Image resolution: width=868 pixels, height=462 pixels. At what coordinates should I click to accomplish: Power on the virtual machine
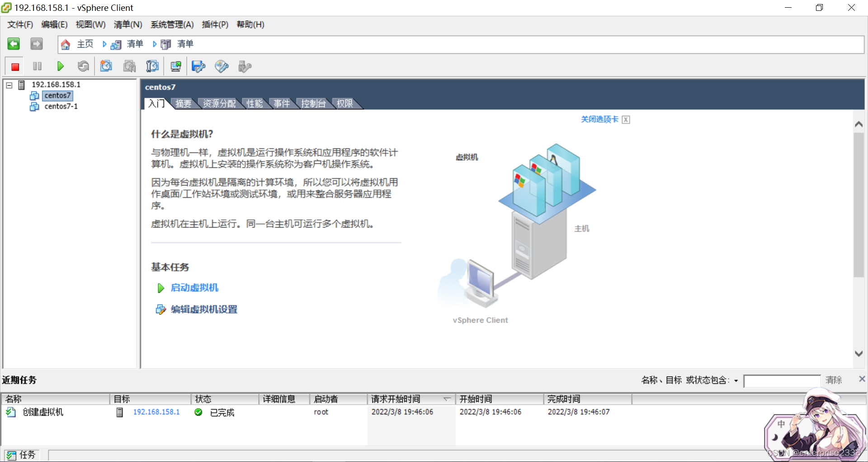pos(60,66)
